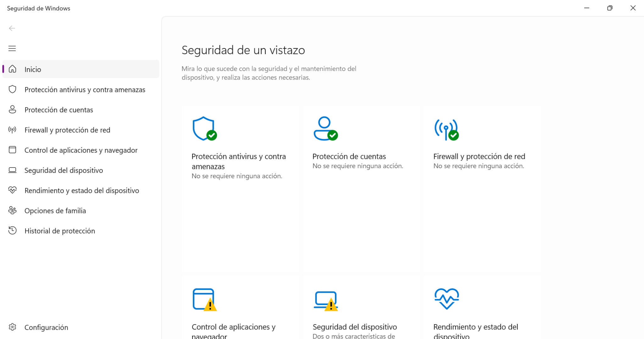The width and height of the screenshot is (644, 339).
Task: Open Opciones de familia in the sidebar
Action: point(55,210)
